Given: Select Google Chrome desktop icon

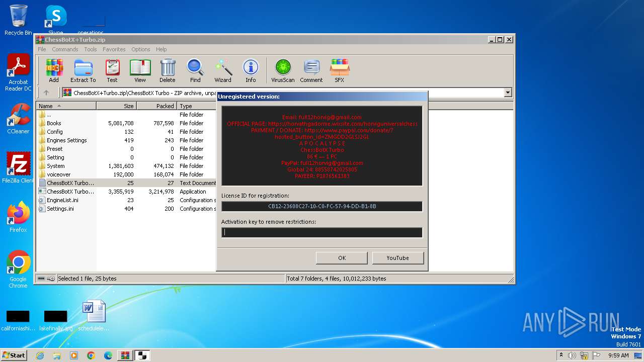Looking at the screenshot, I should click(18, 269).
